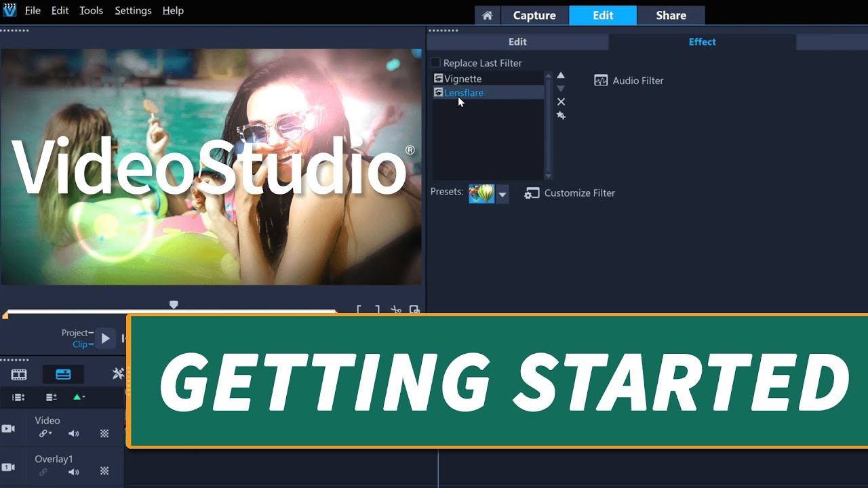The image size is (868, 488).
Task: Click the Audio Filter waveform icon
Action: pos(601,81)
